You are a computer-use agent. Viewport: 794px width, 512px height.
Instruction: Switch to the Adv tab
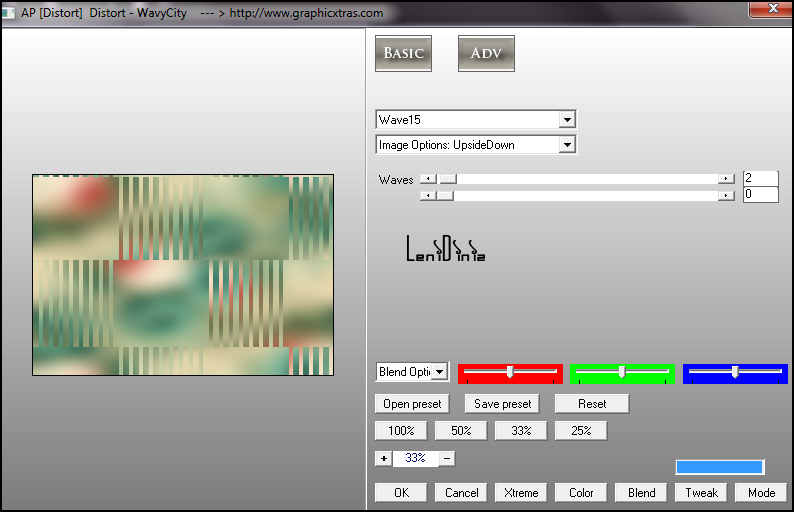(486, 54)
